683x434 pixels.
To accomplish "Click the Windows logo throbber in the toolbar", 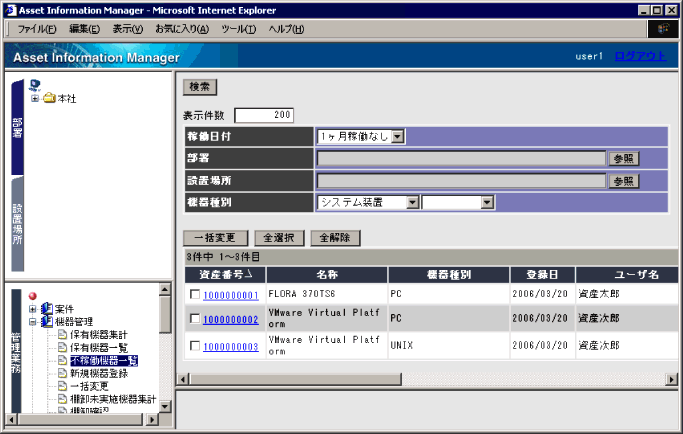I will tap(663, 29).
